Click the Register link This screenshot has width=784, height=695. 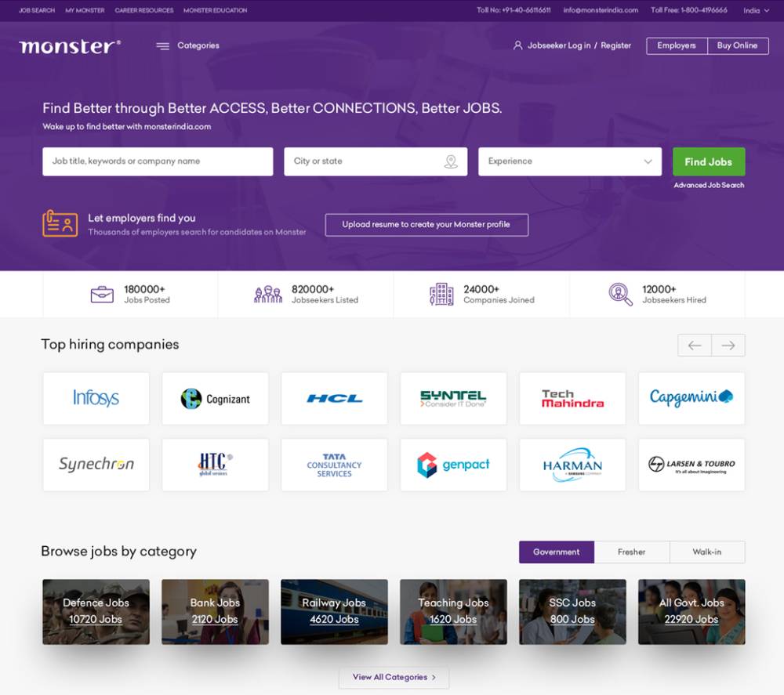point(615,45)
